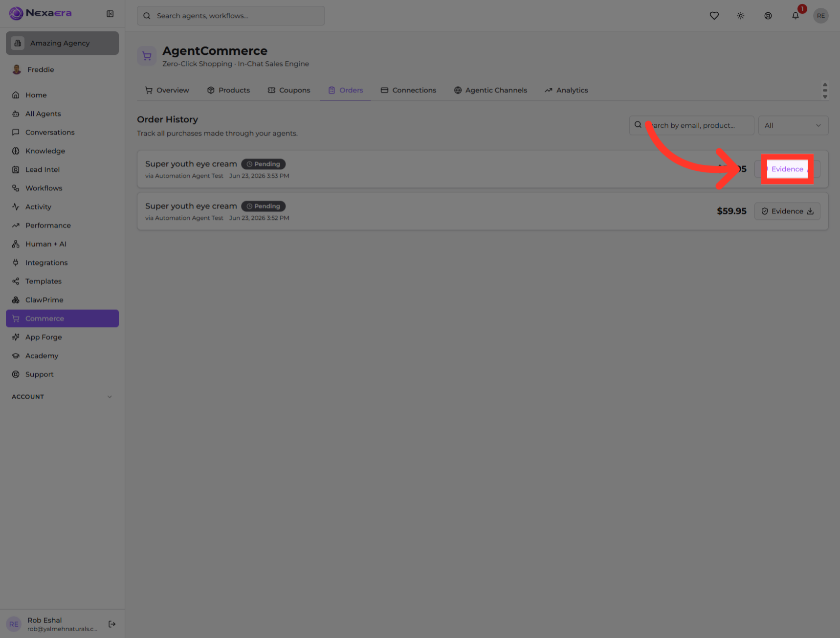This screenshot has width=840, height=638.
Task: Open Lead Intel page
Action: point(62,169)
